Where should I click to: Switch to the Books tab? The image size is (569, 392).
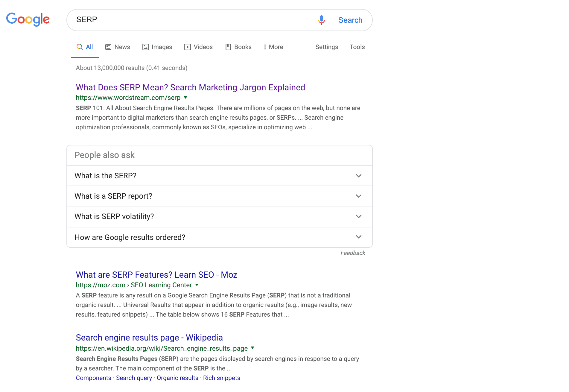238,47
